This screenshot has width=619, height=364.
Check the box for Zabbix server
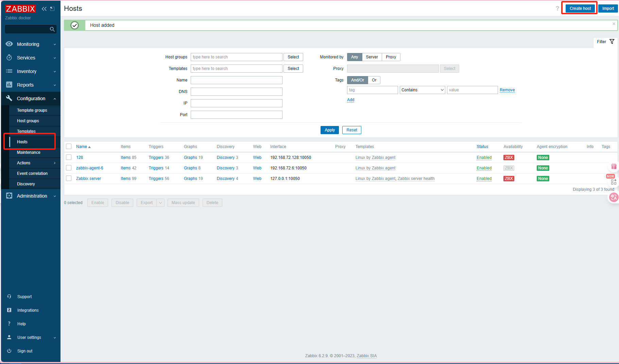point(69,178)
